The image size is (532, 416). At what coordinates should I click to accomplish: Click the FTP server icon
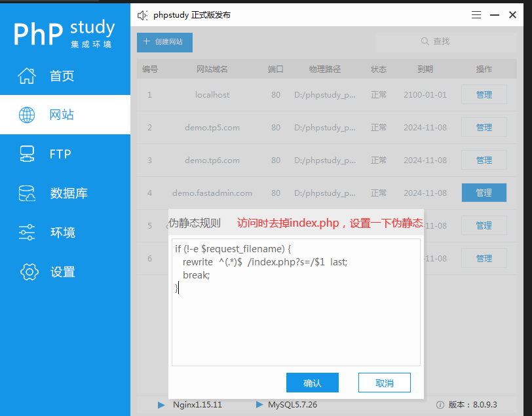click(27, 154)
